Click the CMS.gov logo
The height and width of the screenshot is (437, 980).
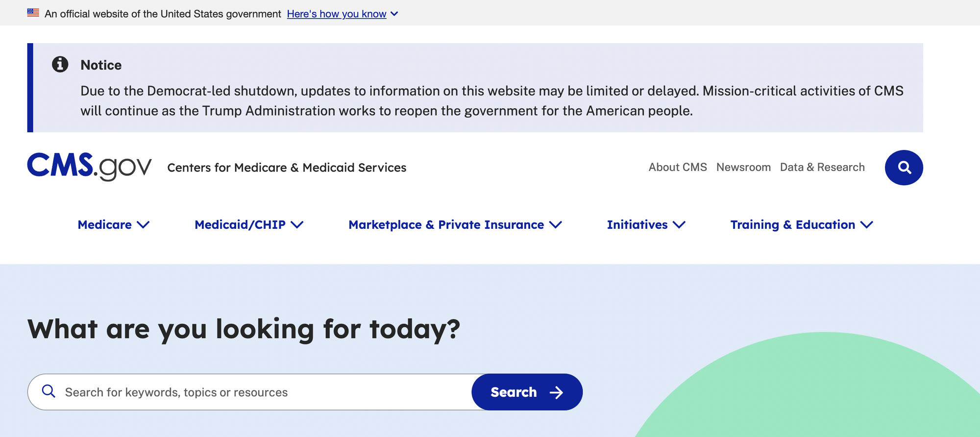click(x=89, y=167)
